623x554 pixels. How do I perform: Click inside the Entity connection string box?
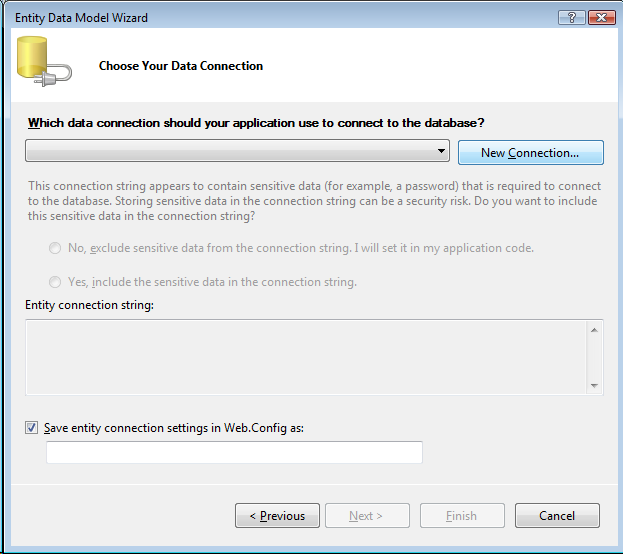coord(305,357)
